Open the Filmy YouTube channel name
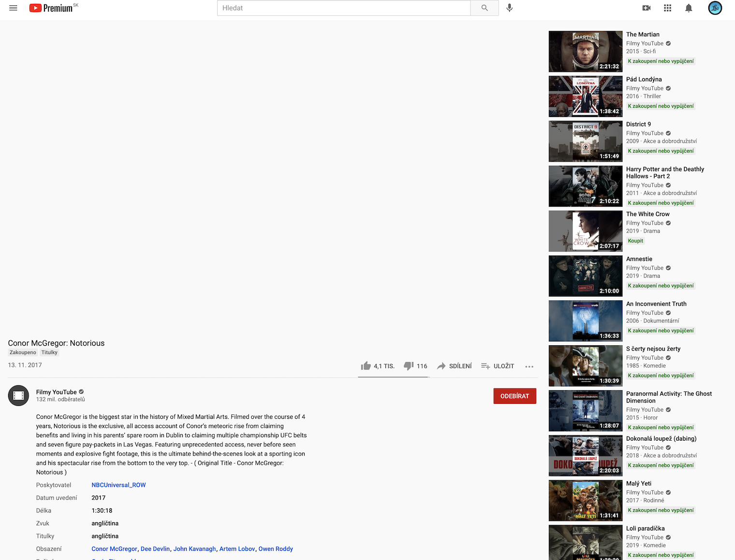Image resolution: width=735 pixels, height=560 pixels. [57, 392]
